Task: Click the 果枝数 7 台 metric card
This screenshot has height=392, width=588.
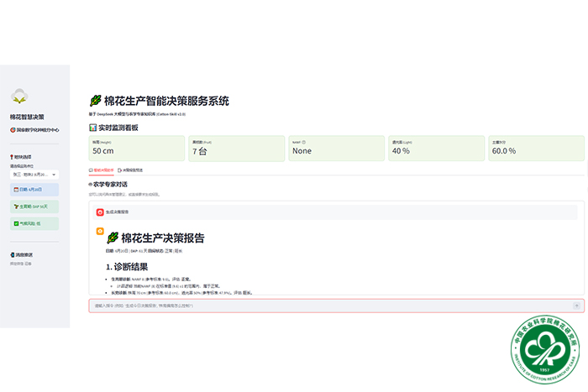Action: coord(235,149)
